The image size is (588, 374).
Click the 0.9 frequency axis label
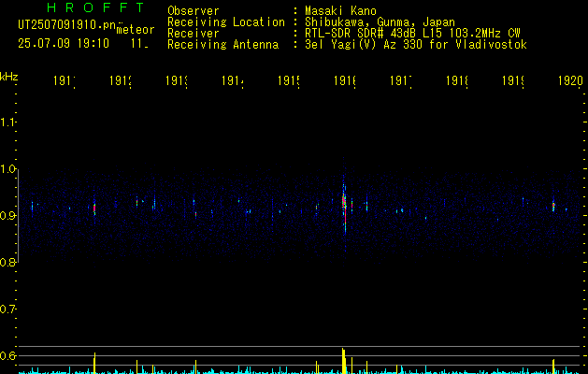[7, 216]
